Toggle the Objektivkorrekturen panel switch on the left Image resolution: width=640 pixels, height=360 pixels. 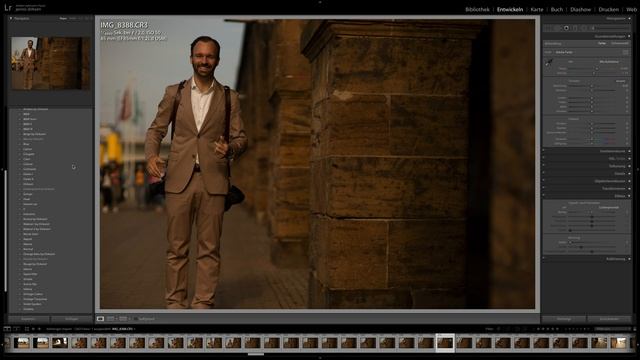coord(544,181)
